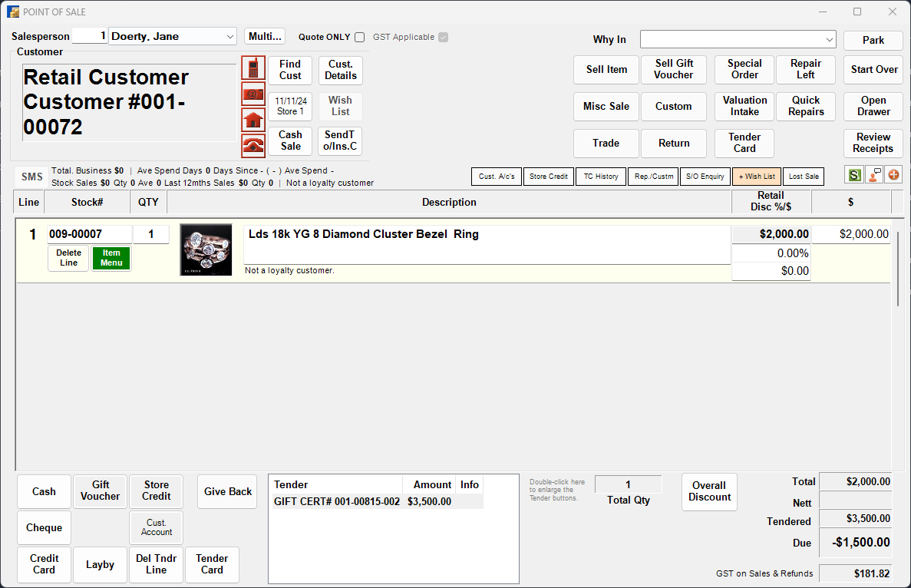Click the diamond ring thumbnail image
The width and height of the screenshot is (911, 588).
(x=206, y=249)
